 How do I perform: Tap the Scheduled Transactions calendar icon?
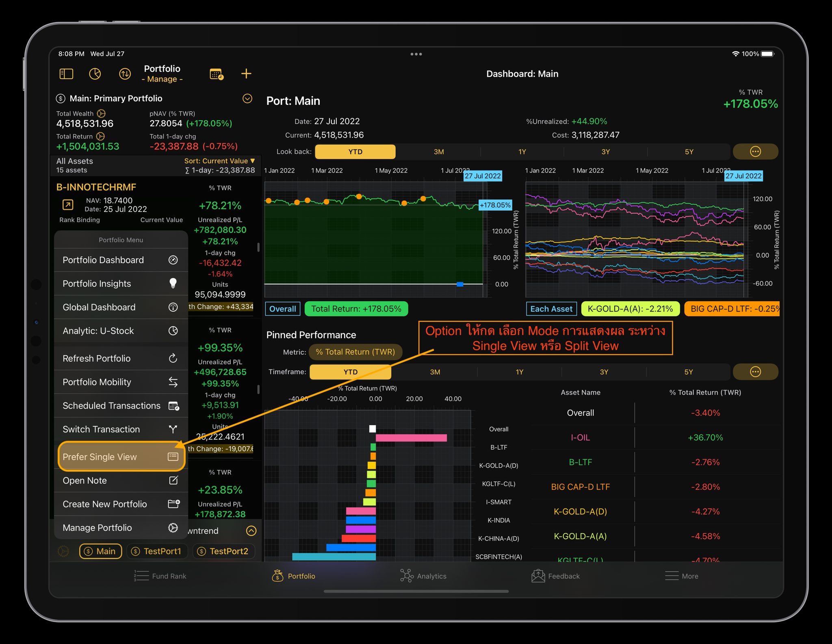coord(174,406)
